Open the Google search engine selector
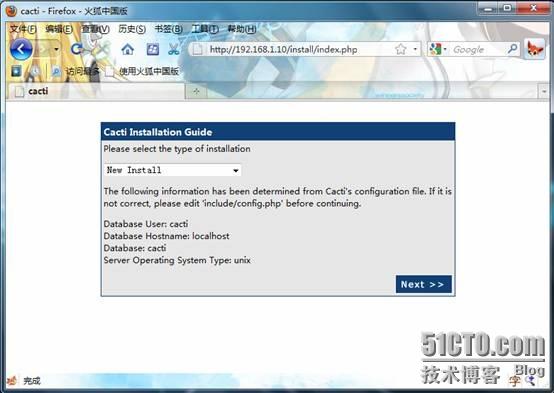This screenshot has width=554, height=393. tap(438, 49)
